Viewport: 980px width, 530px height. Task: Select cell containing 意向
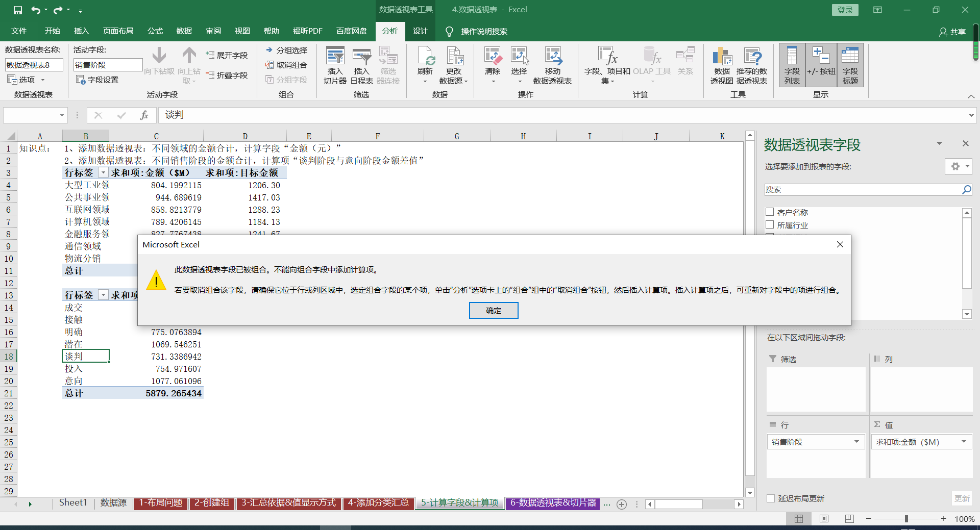tap(85, 381)
